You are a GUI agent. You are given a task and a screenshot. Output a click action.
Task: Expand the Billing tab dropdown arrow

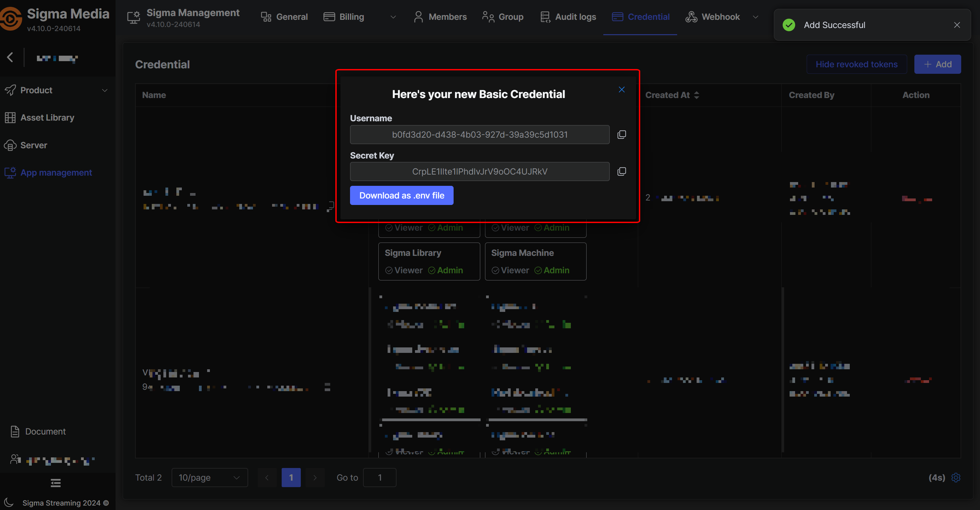pyautogui.click(x=393, y=17)
